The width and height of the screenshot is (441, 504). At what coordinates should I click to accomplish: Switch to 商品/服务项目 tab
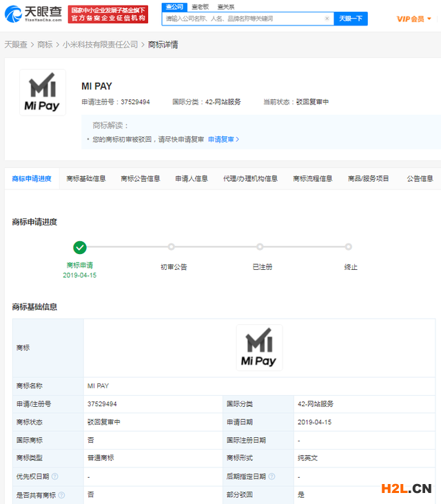[369, 178]
